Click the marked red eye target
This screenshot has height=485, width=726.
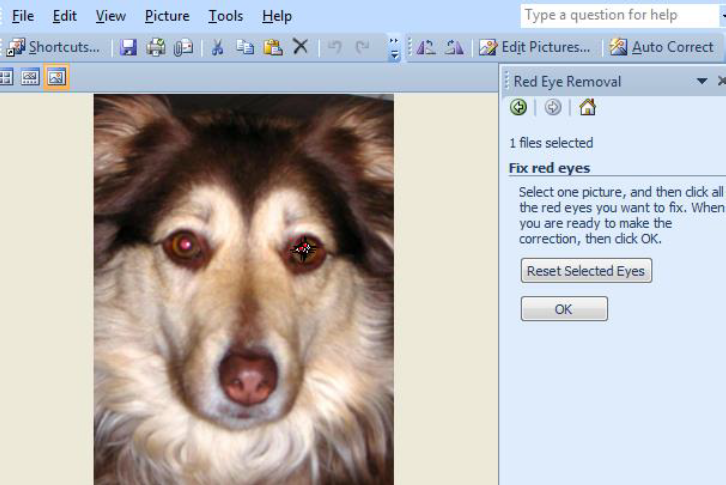[303, 250]
